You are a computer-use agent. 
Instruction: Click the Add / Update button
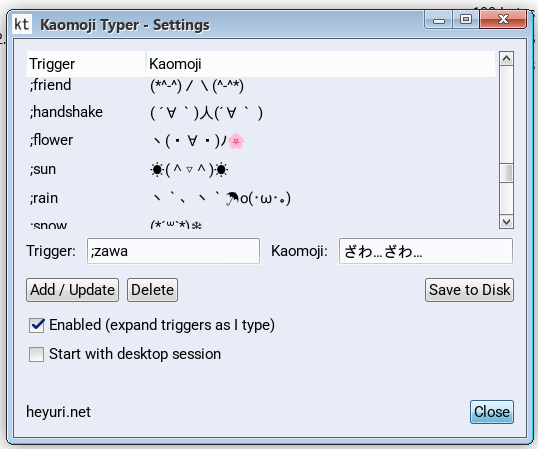pos(72,290)
